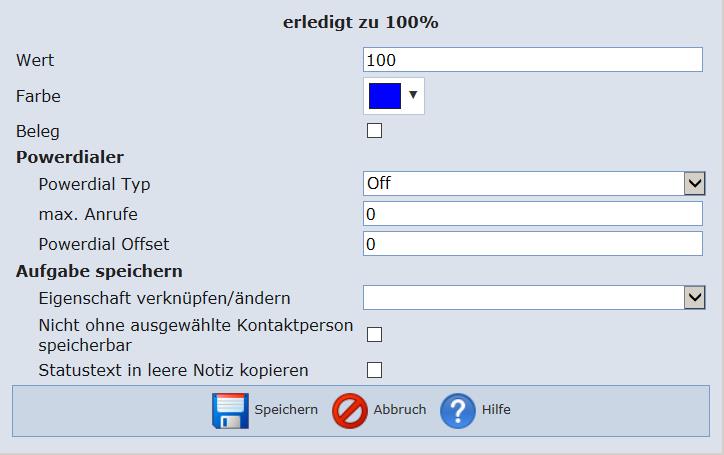Screen dimensions: 724x455
Task: Click the blue Farbe color swatch
Action: pos(385,96)
